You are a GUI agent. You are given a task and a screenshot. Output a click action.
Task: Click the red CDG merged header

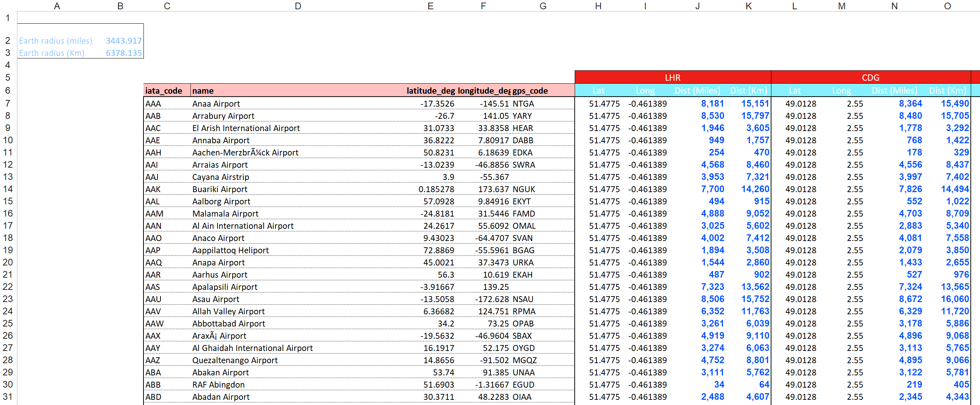pos(871,77)
